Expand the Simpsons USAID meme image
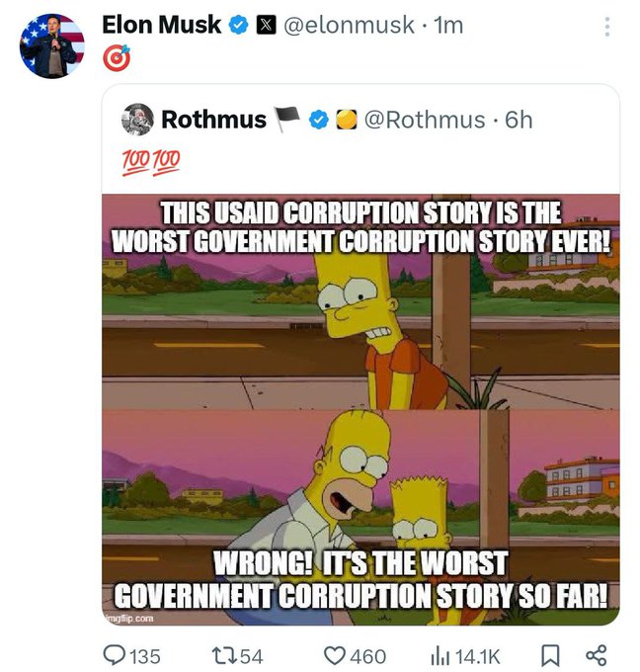The height and width of the screenshot is (672, 640). click(361, 408)
